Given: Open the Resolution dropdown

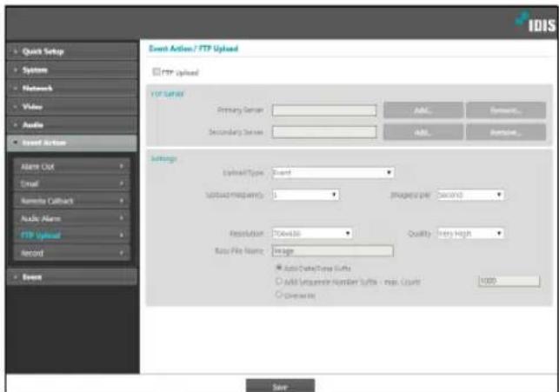Looking at the screenshot, I should [x=312, y=234].
